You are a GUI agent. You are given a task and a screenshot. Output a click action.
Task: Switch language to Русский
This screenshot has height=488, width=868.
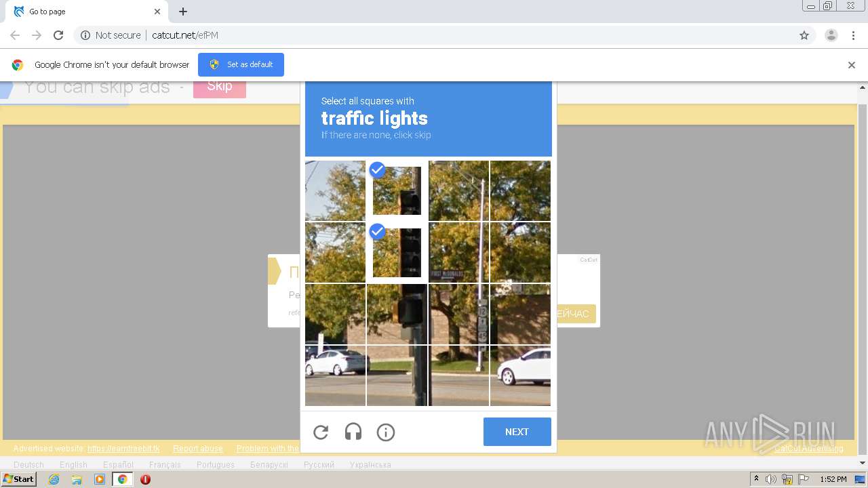pos(319,465)
